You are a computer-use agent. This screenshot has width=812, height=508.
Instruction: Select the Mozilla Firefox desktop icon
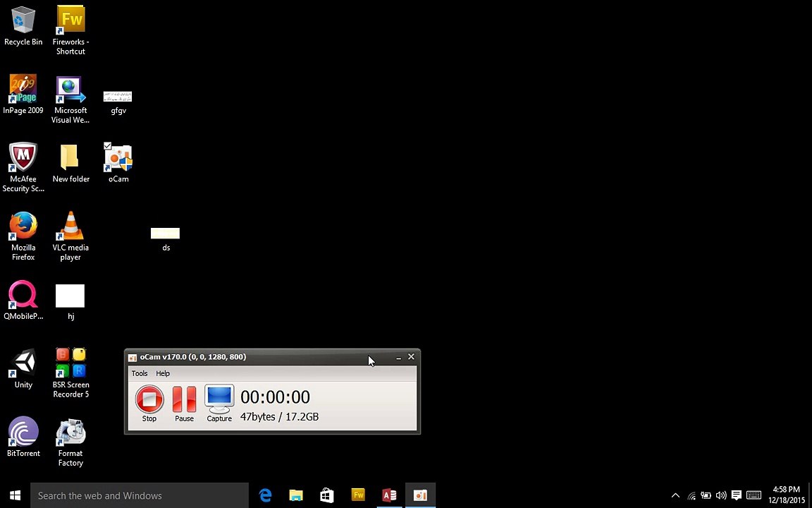click(x=23, y=236)
